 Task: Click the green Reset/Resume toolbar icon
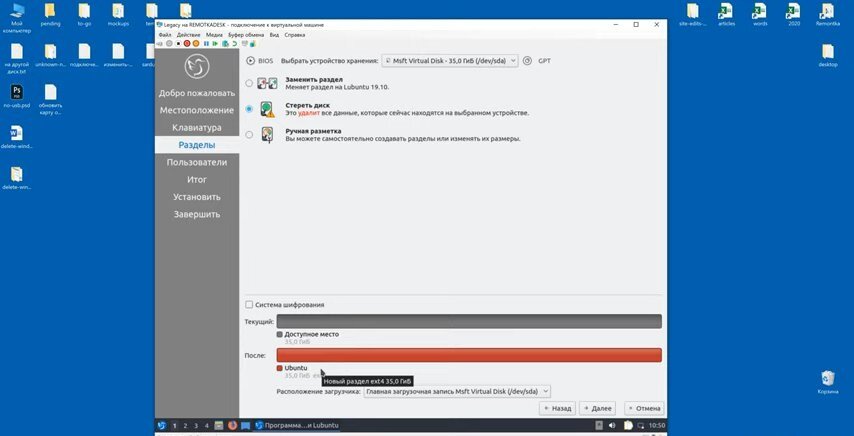(215, 44)
